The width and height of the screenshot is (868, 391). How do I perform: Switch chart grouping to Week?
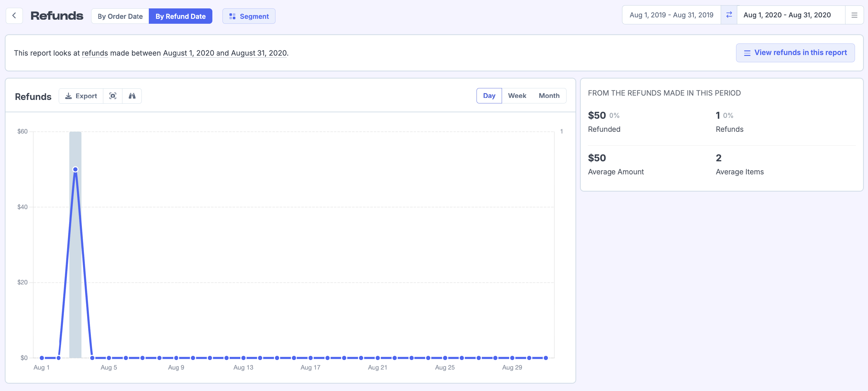point(517,96)
